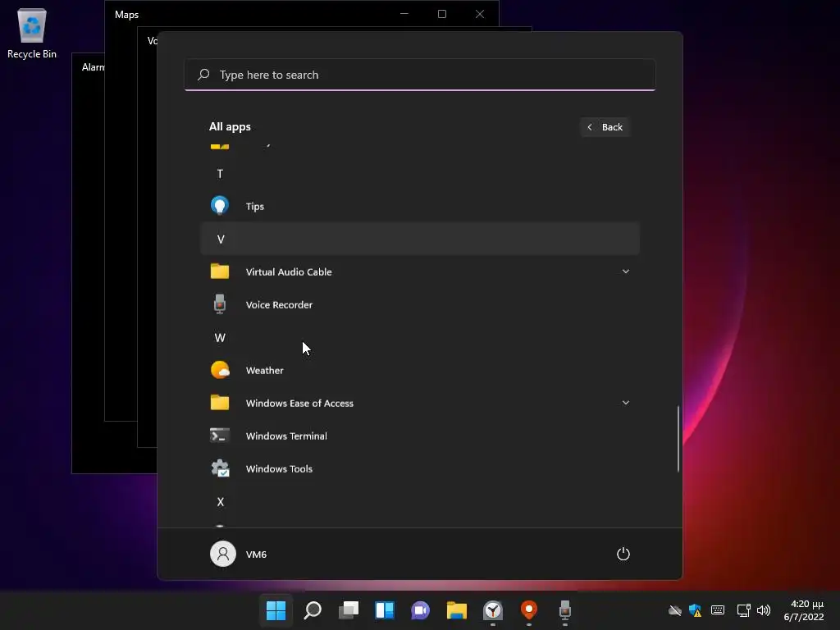
Task: Open Task View on the taskbar
Action: click(348, 610)
